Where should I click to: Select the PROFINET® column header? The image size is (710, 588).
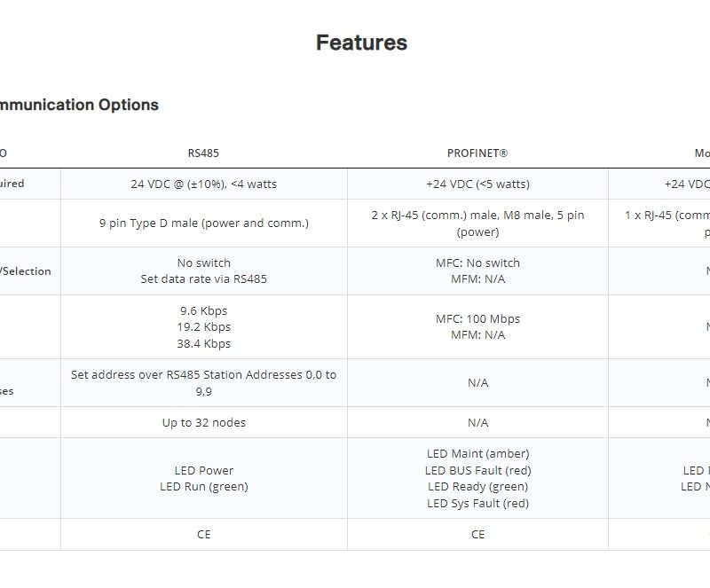(x=477, y=153)
